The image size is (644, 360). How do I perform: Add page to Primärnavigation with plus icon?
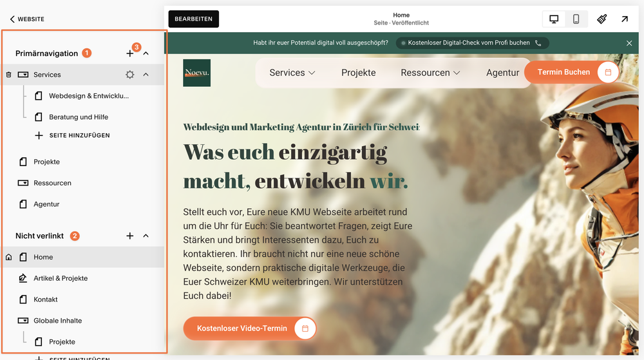130,53
